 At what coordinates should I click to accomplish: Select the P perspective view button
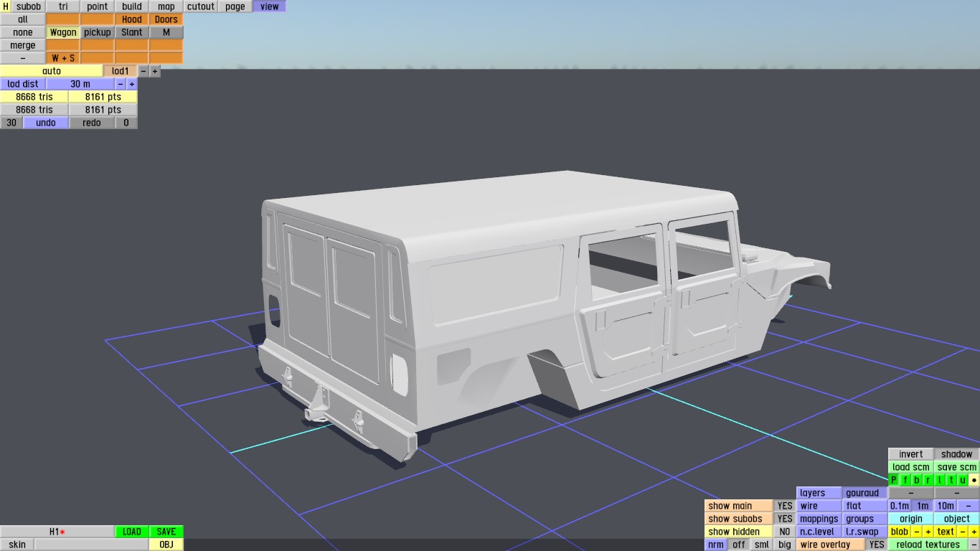pyautogui.click(x=894, y=480)
